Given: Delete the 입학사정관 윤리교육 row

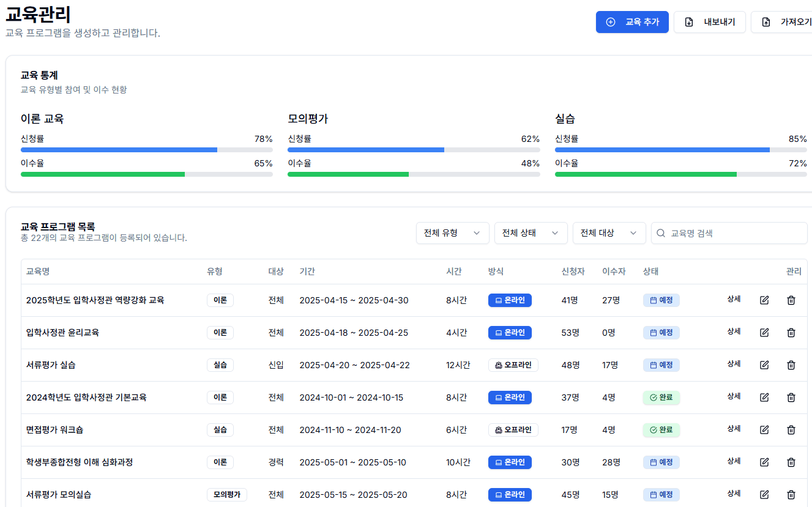Looking at the screenshot, I should click(791, 333).
